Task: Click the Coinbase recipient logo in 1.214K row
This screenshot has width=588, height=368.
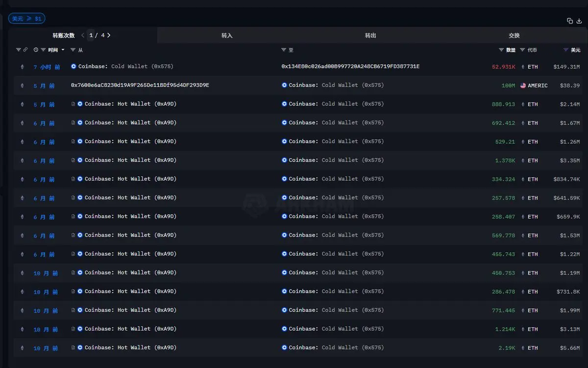Action: pos(284,329)
